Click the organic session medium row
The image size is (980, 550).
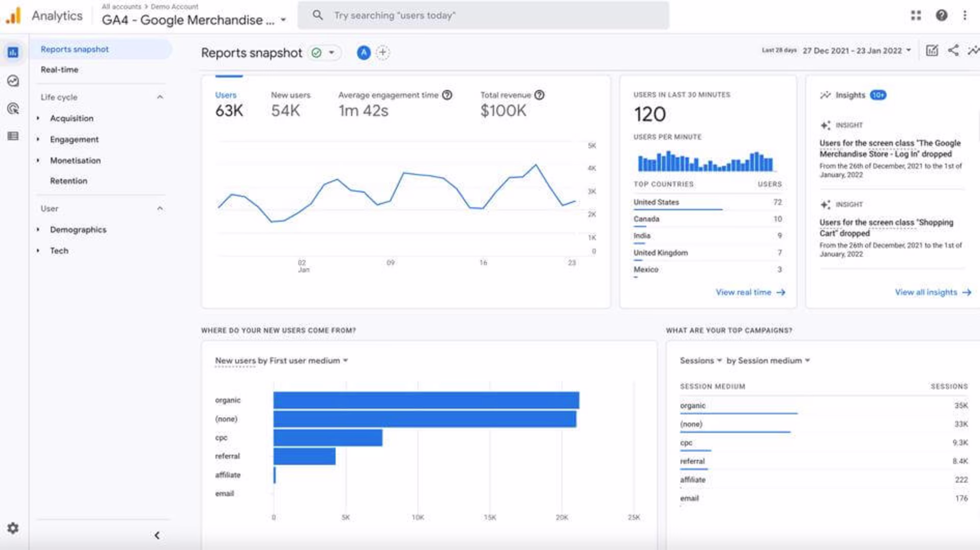point(824,406)
